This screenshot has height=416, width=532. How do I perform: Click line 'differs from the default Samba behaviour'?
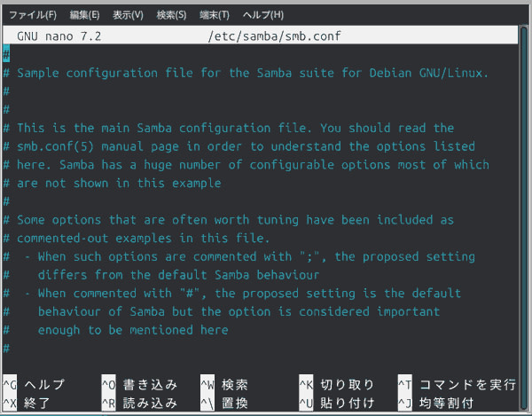click(161, 275)
